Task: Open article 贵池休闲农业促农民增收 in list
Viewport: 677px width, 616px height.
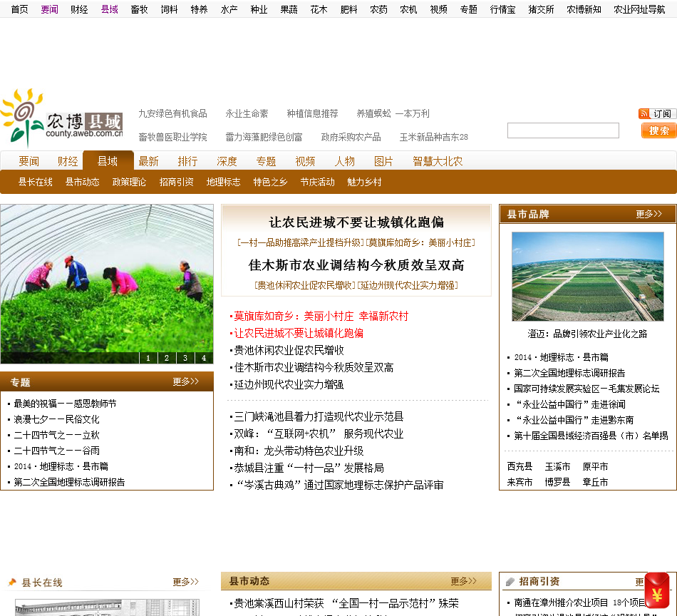Action: (x=289, y=350)
